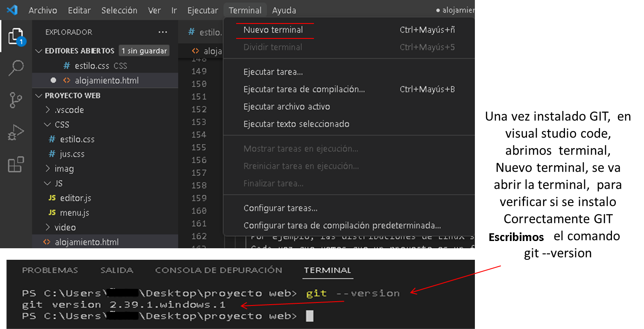Collapse the PROYECTO WEB section
Image resolution: width=644 pixels, height=329 pixels.
coord(39,95)
